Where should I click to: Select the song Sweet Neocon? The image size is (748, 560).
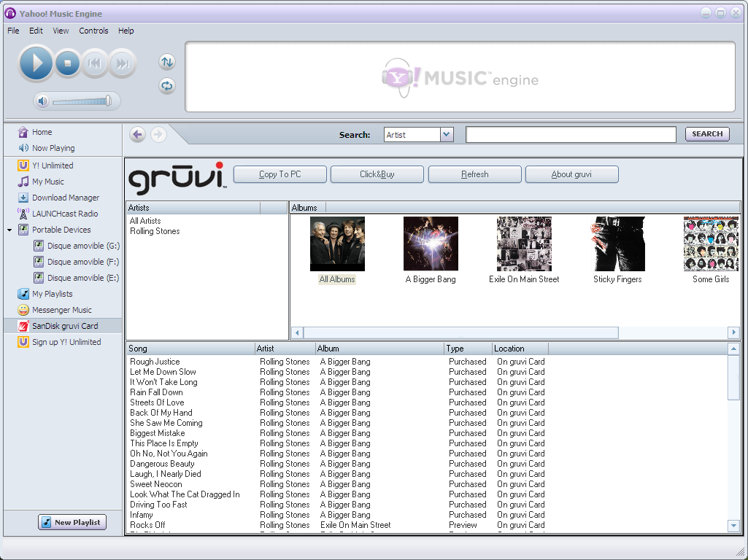pos(156,484)
